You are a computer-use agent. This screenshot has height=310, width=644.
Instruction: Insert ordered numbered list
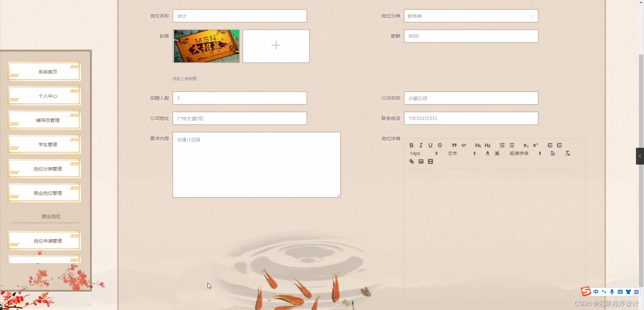point(502,145)
